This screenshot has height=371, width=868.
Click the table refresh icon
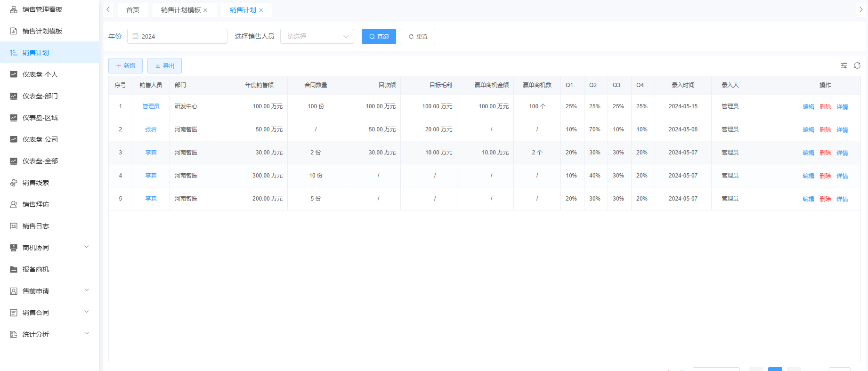coord(857,65)
